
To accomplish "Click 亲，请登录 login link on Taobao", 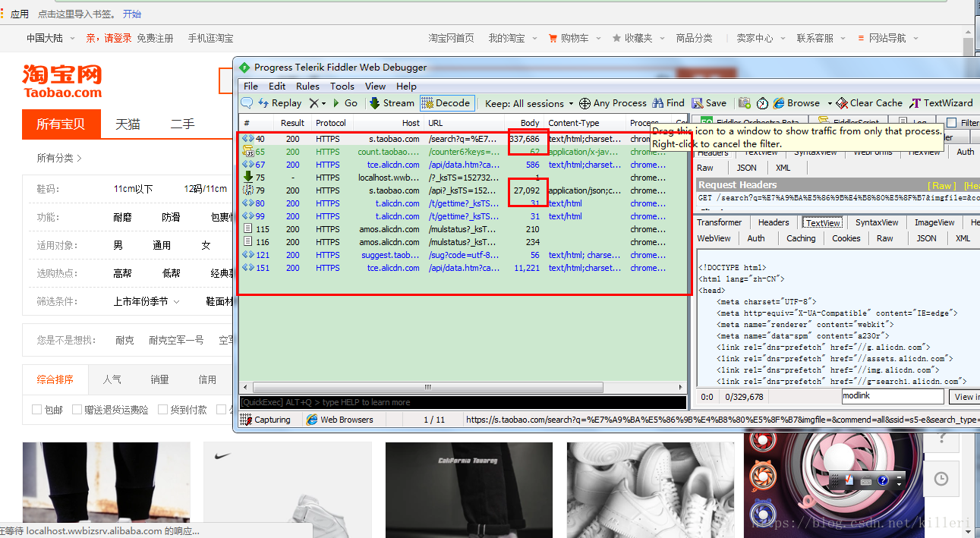I will pyautogui.click(x=109, y=38).
